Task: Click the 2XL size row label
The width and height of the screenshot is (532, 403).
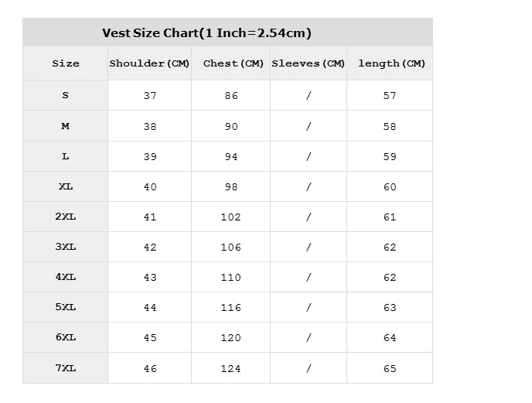Action: tap(65, 217)
